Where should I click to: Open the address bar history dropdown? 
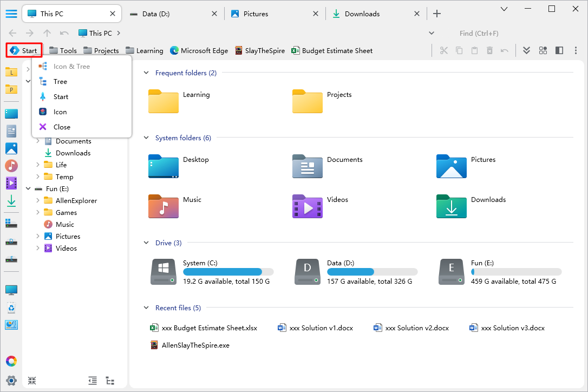click(432, 33)
